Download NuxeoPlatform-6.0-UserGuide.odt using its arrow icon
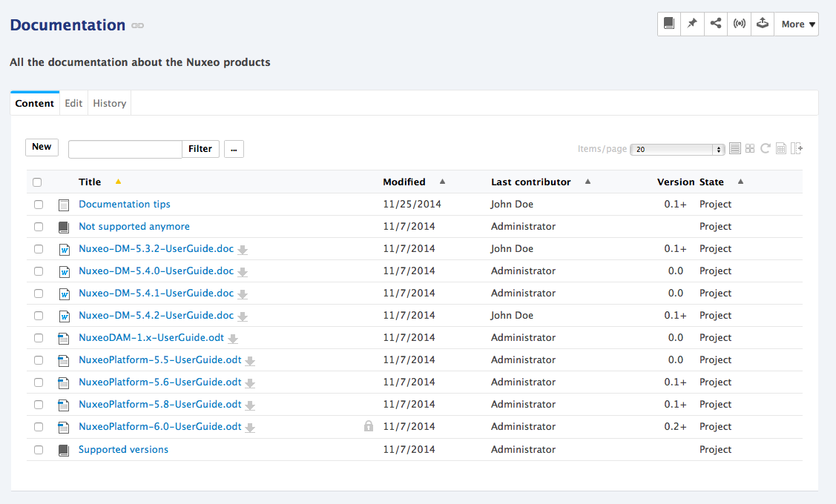Screen dimensions: 836x504 pos(250,428)
